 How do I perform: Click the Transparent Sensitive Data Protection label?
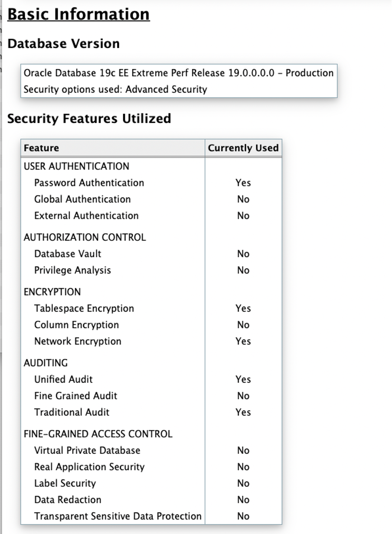click(118, 517)
